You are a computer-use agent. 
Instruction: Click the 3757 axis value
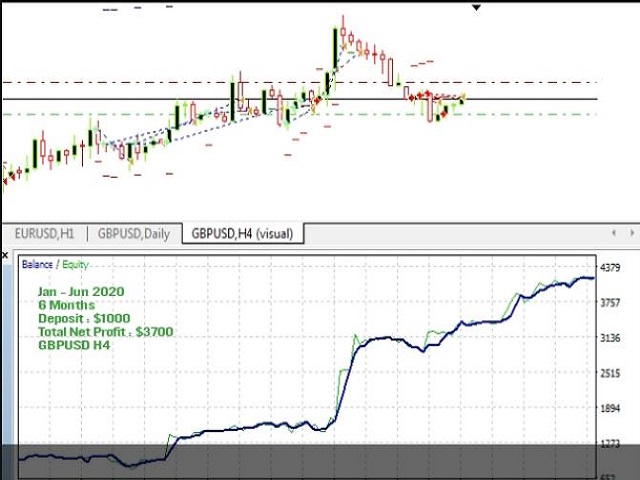pos(610,303)
